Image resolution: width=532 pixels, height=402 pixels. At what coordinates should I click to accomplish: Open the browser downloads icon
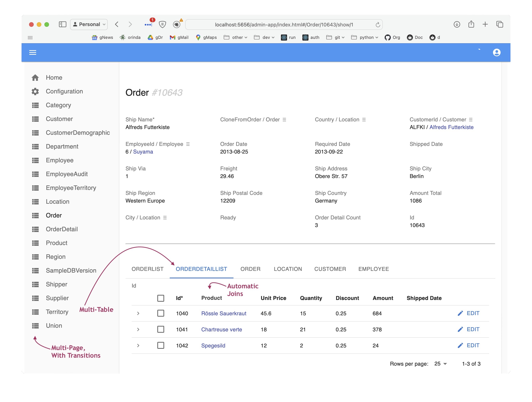[457, 24]
